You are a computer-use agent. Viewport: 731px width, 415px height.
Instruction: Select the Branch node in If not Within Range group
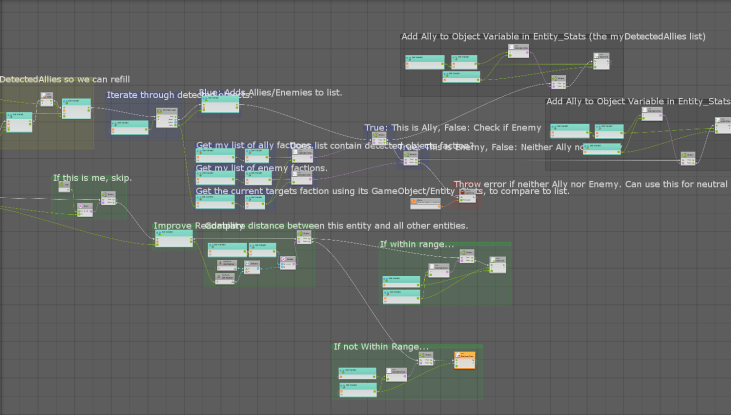point(426,359)
